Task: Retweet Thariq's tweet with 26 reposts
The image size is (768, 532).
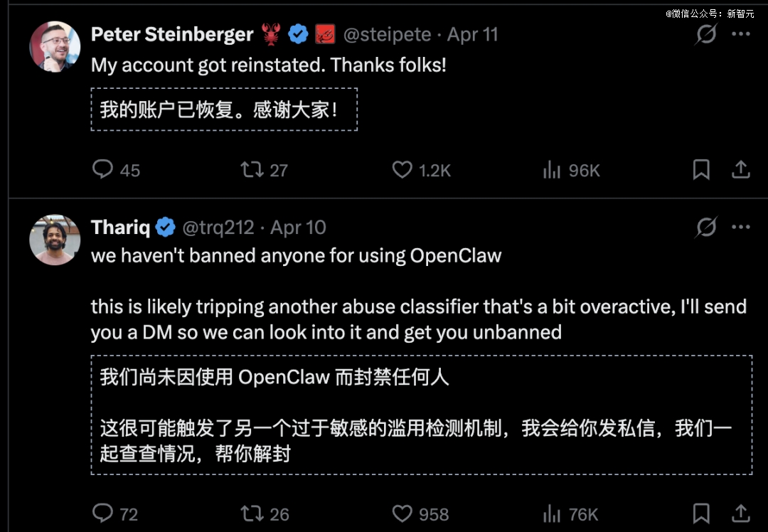Action: coord(251,513)
